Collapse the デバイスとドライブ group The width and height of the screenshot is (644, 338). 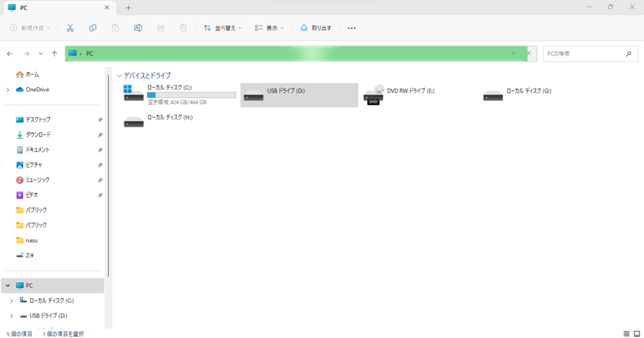click(120, 75)
